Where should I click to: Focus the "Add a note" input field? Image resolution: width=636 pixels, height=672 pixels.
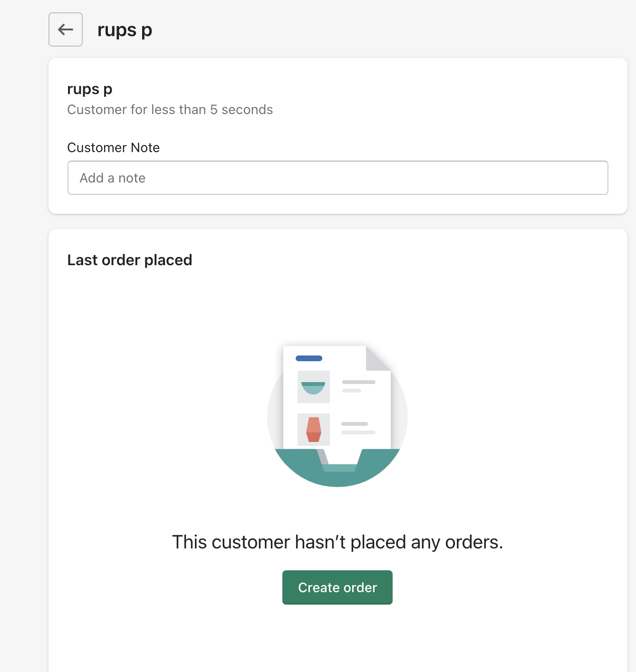pos(337,178)
